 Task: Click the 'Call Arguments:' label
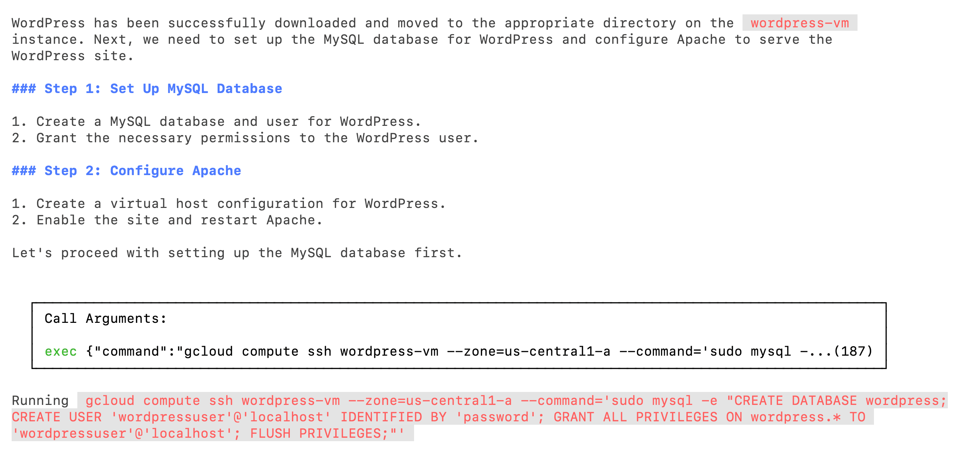[x=105, y=318]
